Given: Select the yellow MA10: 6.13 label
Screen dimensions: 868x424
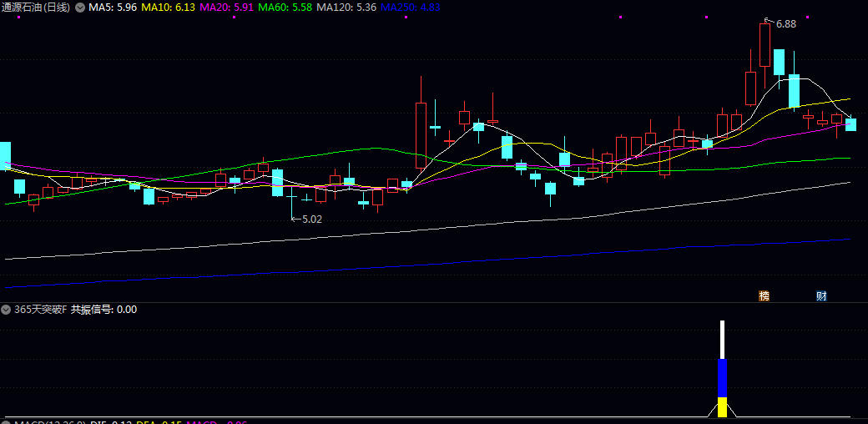Looking at the screenshot, I should 168,8.
